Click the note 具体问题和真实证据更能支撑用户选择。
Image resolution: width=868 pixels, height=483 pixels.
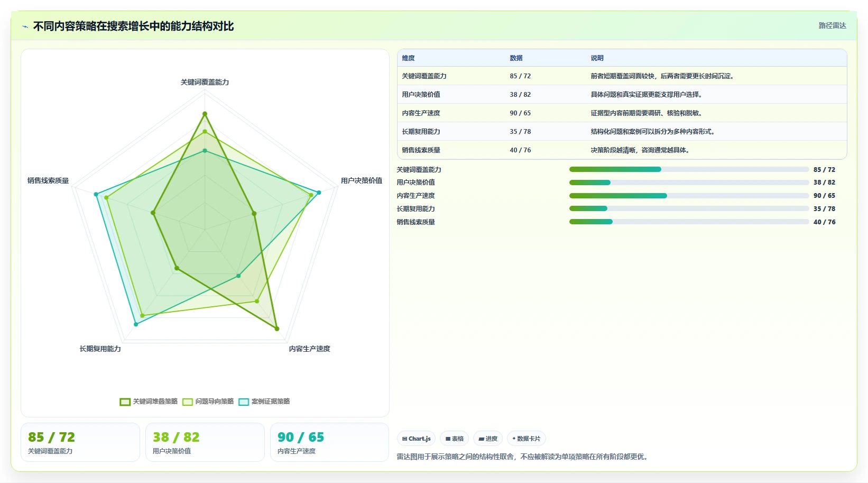(x=647, y=95)
